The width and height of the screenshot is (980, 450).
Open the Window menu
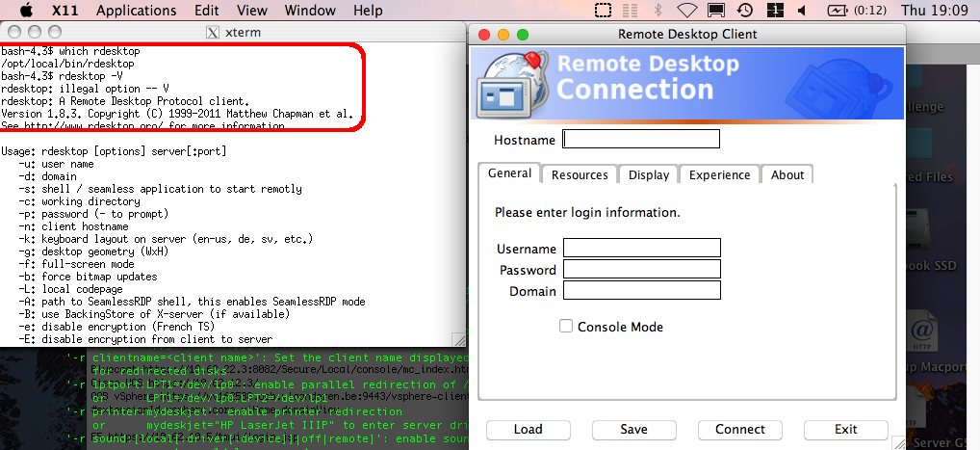[x=310, y=11]
